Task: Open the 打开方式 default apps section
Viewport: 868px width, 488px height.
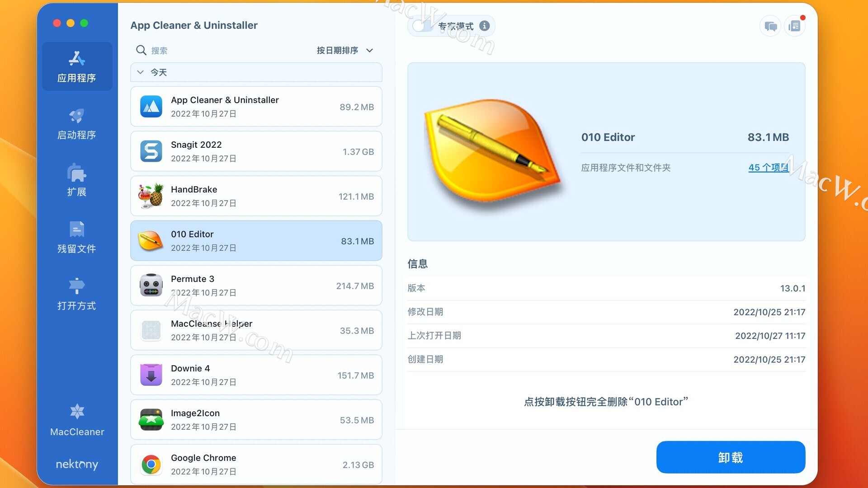Action: click(77, 294)
